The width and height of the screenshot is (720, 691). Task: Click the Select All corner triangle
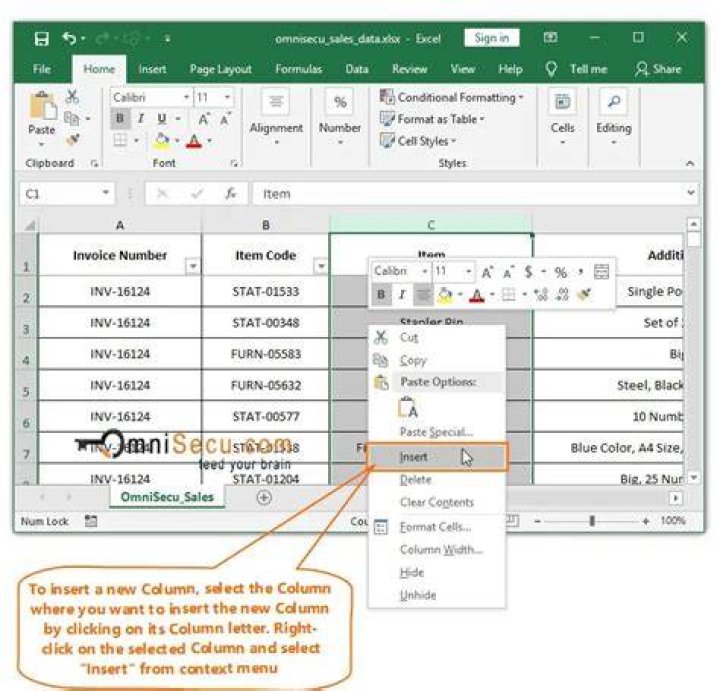30,225
